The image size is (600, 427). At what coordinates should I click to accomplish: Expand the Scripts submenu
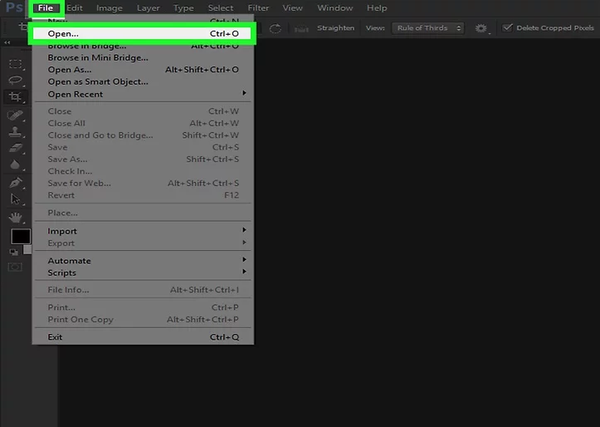(x=143, y=273)
